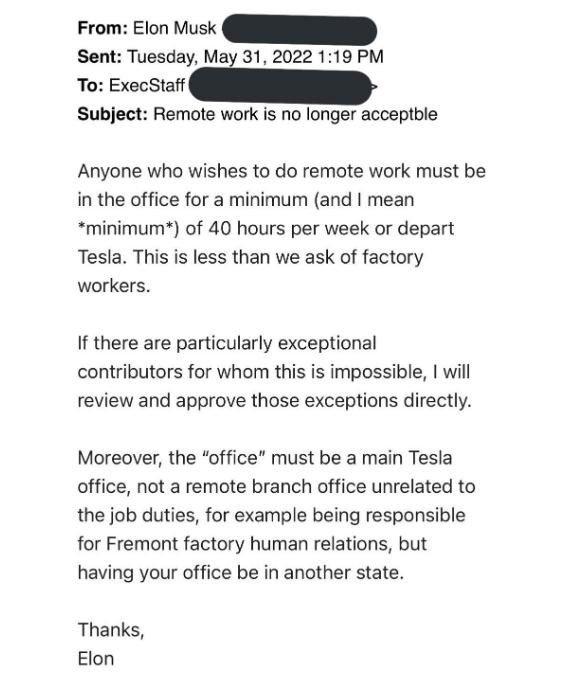Click the phrase 'particularly exceptional'
The height and width of the screenshot is (689, 566).
click(276, 344)
